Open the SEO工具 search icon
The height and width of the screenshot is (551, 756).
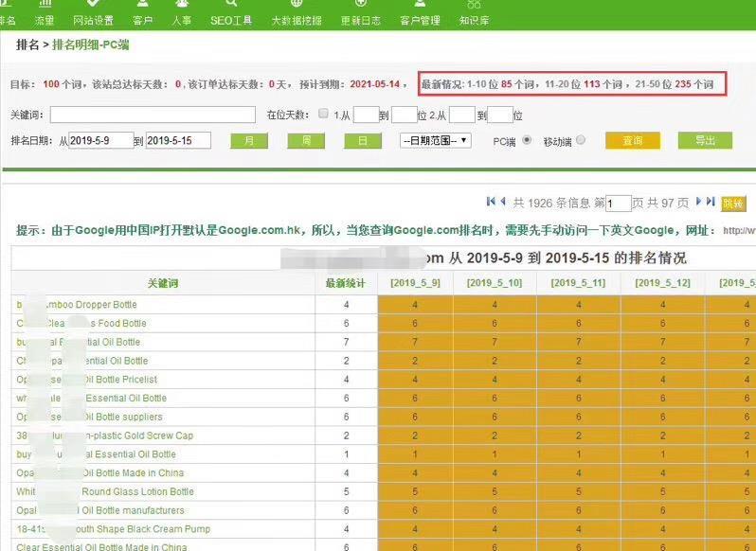pyautogui.click(x=231, y=5)
